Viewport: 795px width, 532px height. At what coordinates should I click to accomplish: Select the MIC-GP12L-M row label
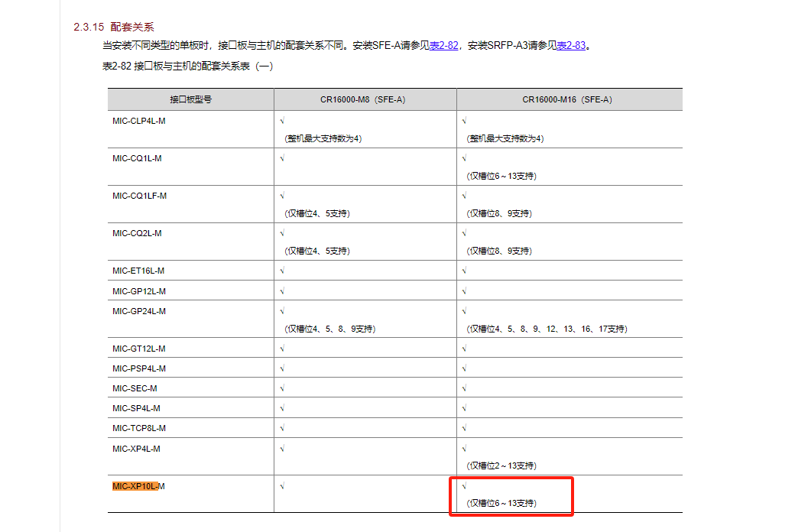(139, 291)
